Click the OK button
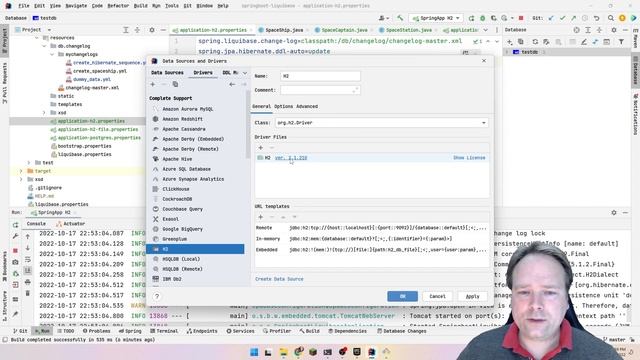The width and height of the screenshot is (640, 360). 402,296
